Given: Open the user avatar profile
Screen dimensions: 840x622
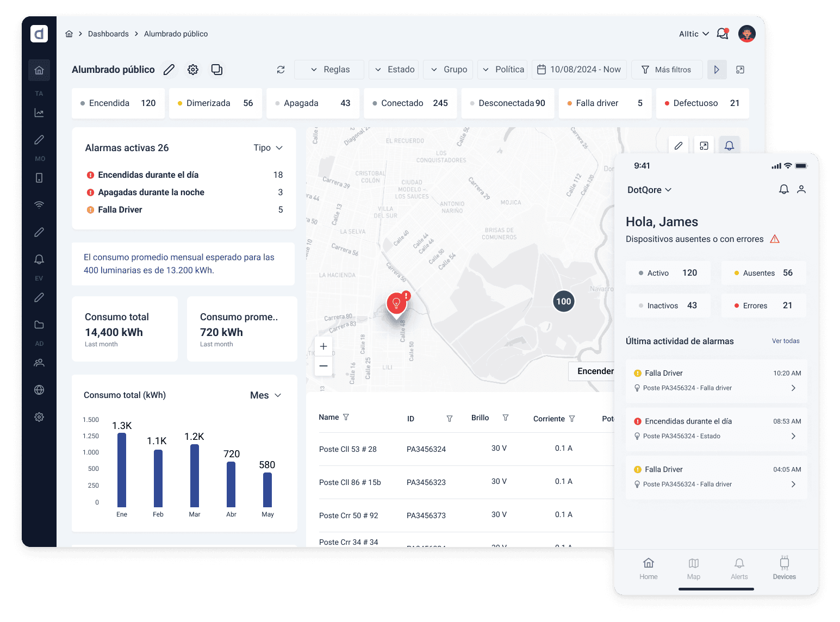Looking at the screenshot, I should 747,34.
